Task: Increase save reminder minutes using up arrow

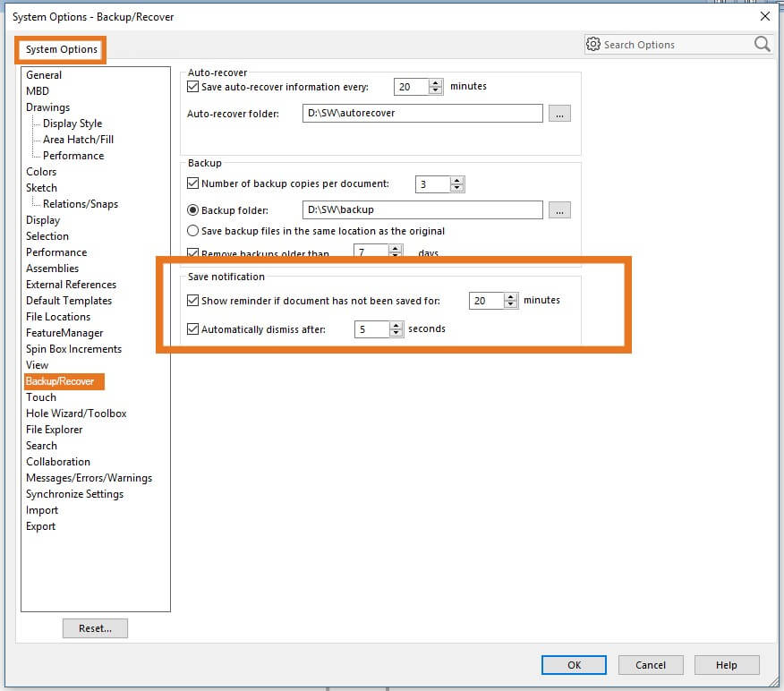Action: pos(511,296)
